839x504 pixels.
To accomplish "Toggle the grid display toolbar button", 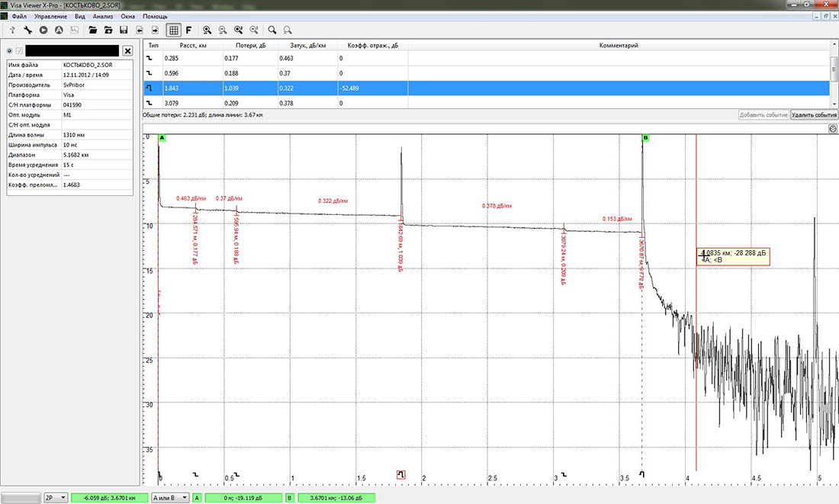I will (x=173, y=30).
